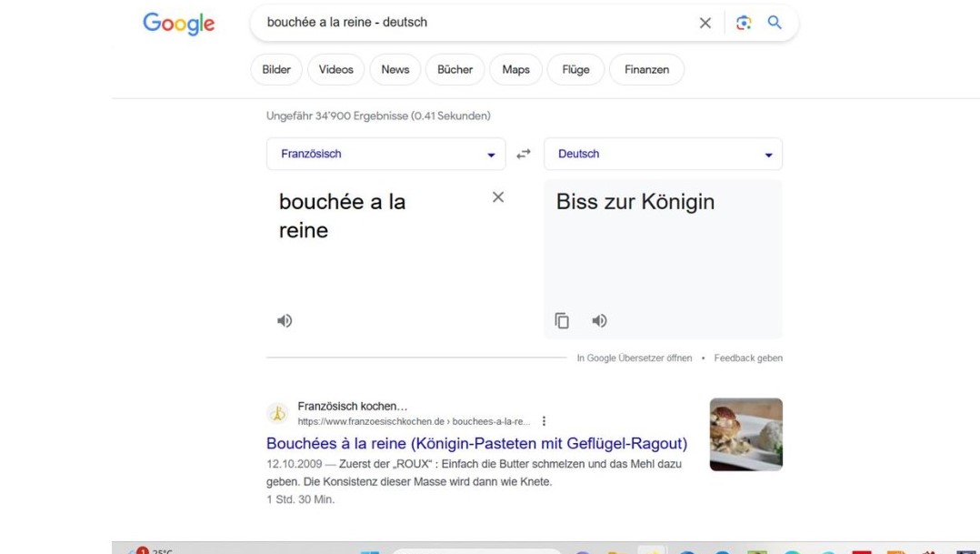
Task: Click the Google logo
Action: tap(178, 24)
